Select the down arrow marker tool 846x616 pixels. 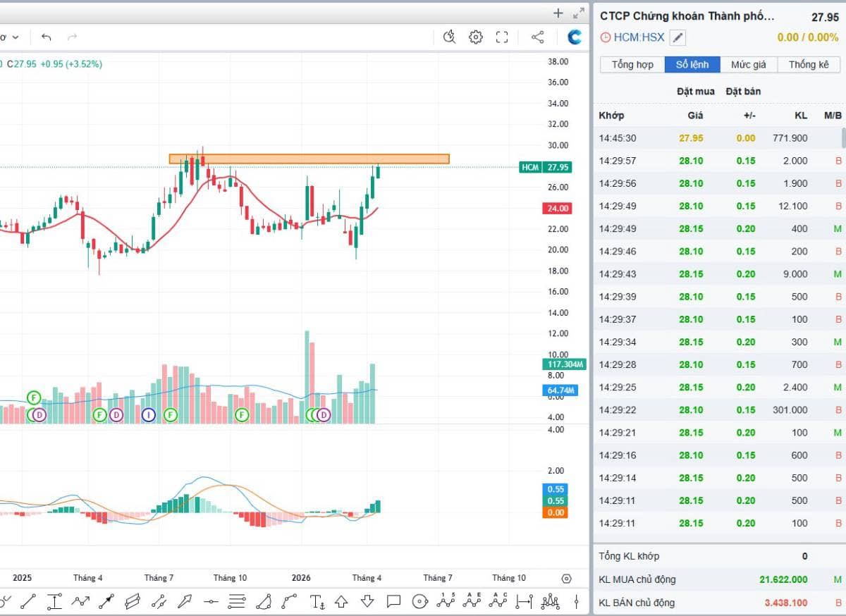tap(367, 601)
